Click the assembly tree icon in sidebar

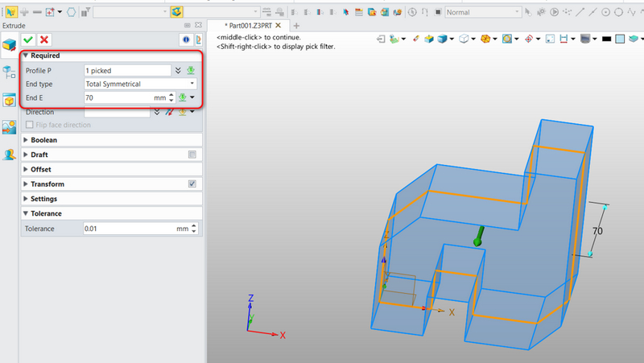coord(9,72)
